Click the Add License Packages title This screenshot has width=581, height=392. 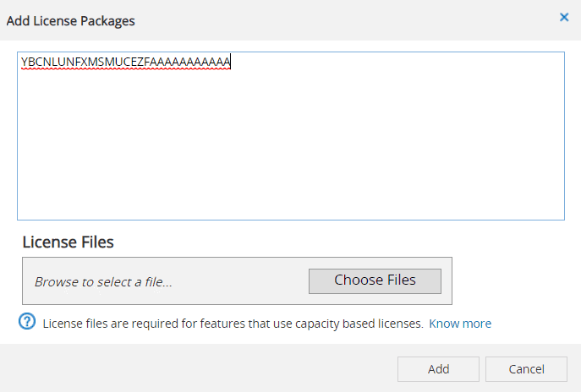71,20
